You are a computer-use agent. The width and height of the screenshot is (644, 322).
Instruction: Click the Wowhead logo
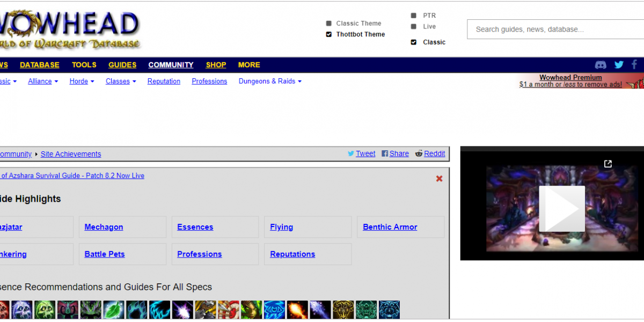pyautogui.click(x=70, y=30)
